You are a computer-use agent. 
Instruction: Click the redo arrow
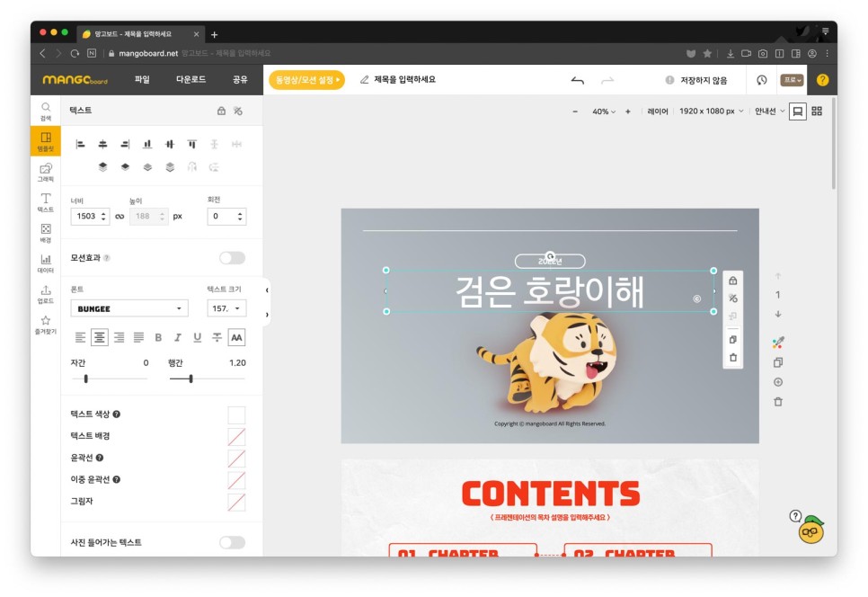click(607, 81)
